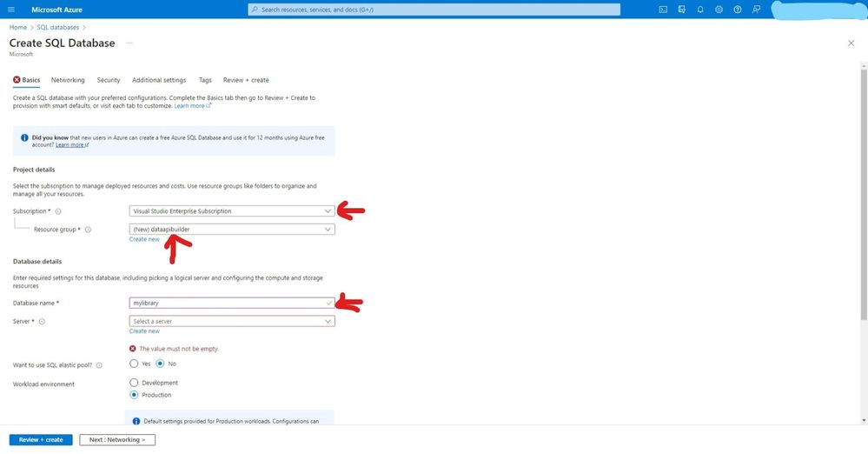This screenshot has height=454, width=868.
Task: Open the feedback icon in top bar
Action: [756, 10]
